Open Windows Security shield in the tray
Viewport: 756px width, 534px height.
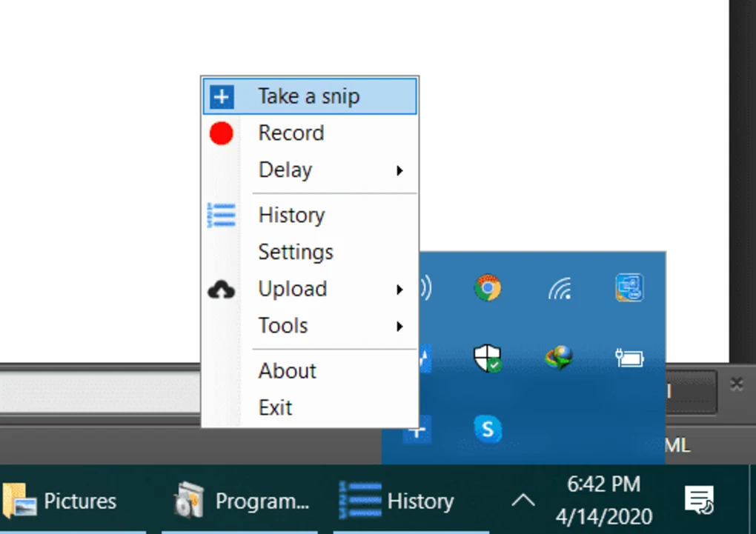(x=488, y=358)
